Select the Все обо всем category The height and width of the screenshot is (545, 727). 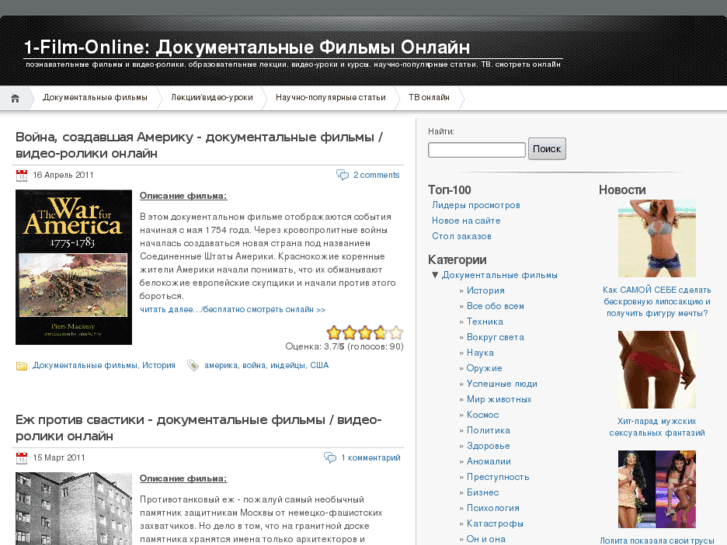pos(495,306)
